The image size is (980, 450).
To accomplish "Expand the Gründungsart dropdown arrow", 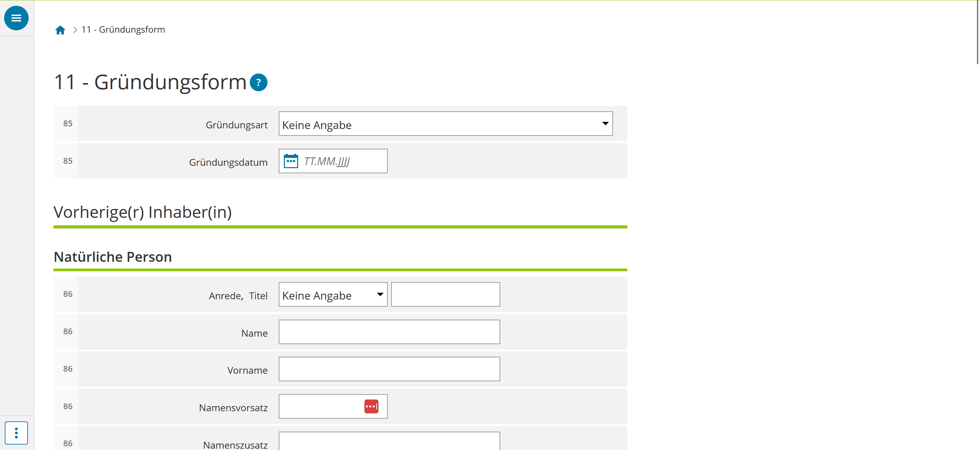I will click(605, 124).
